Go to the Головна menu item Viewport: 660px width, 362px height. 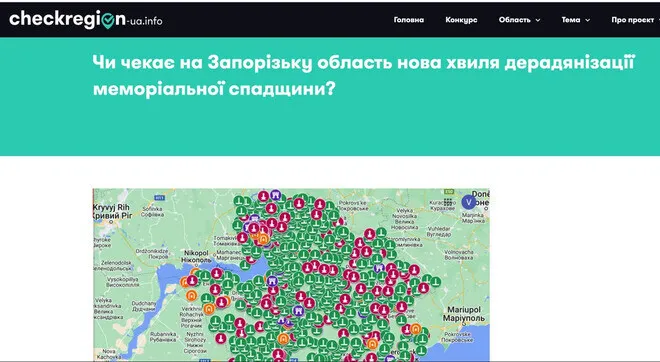click(x=409, y=20)
